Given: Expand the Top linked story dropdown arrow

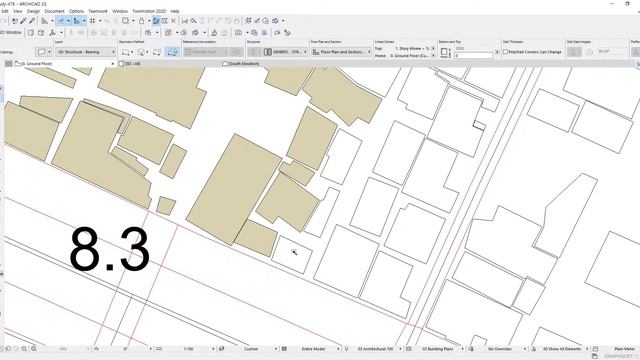Looking at the screenshot, I should 433,49.
